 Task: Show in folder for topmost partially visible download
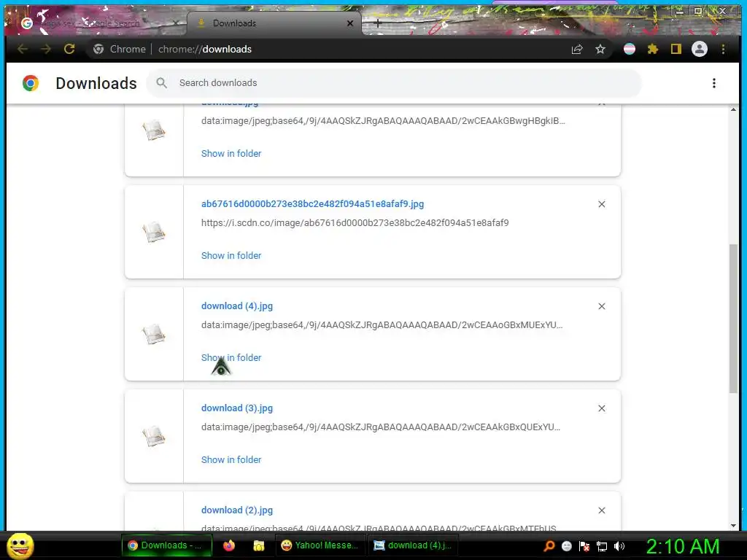231,153
